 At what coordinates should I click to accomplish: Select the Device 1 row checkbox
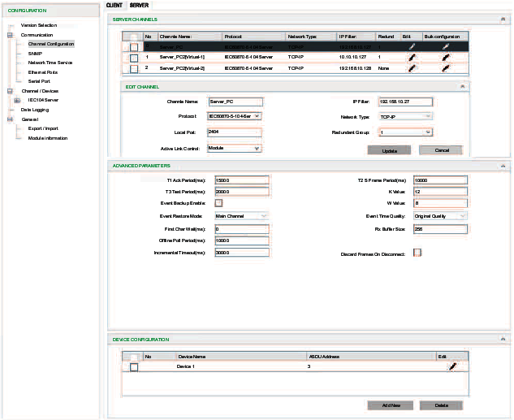pos(134,367)
